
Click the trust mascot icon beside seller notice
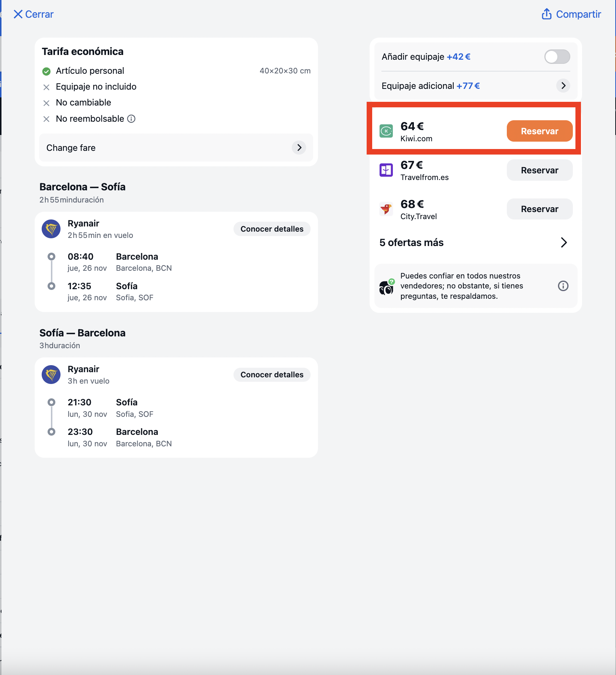point(387,287)
